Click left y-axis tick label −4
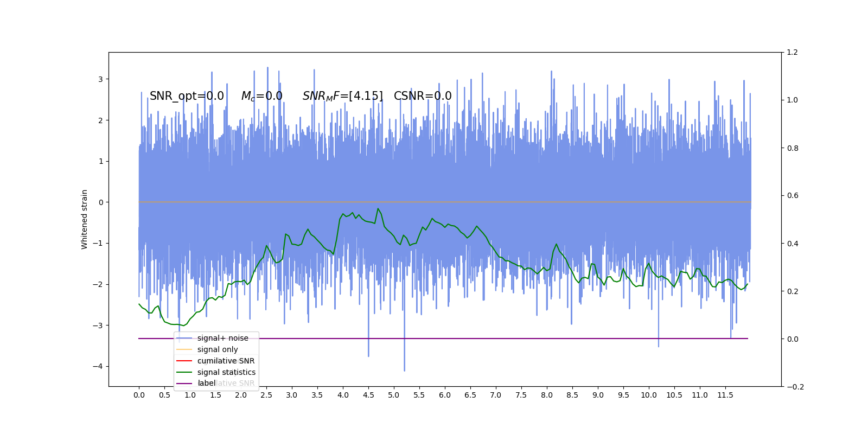 point(98,367)
